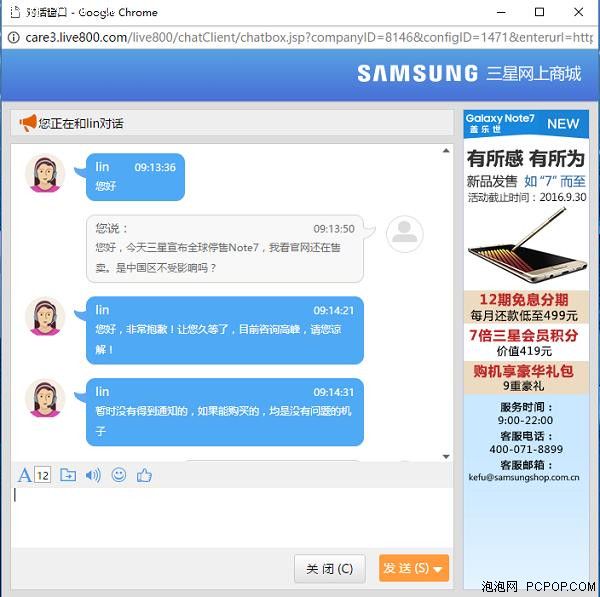The width and height of the screenshot is (600, 597).
Task: Click the send file folder icon
Action: [68, 475]
